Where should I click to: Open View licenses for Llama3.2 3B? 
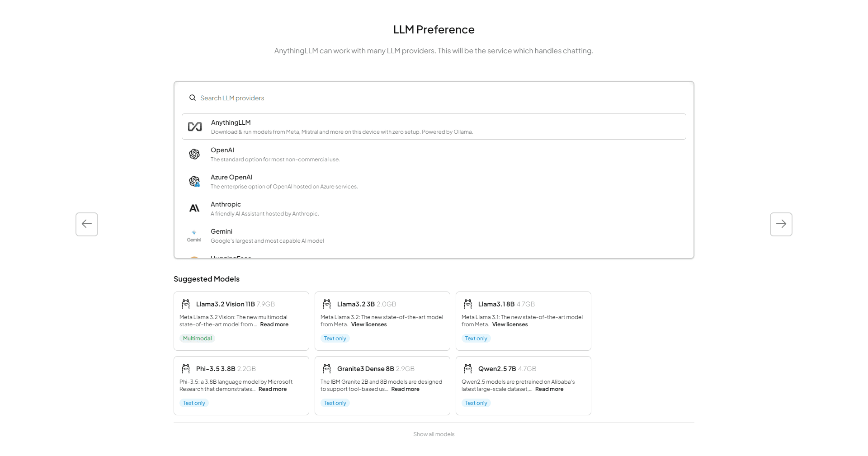[369, 324]
